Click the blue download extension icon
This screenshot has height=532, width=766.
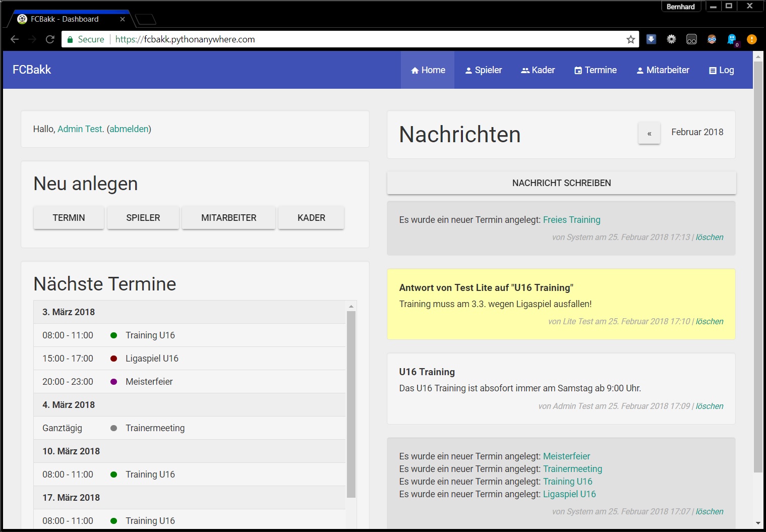651,39
